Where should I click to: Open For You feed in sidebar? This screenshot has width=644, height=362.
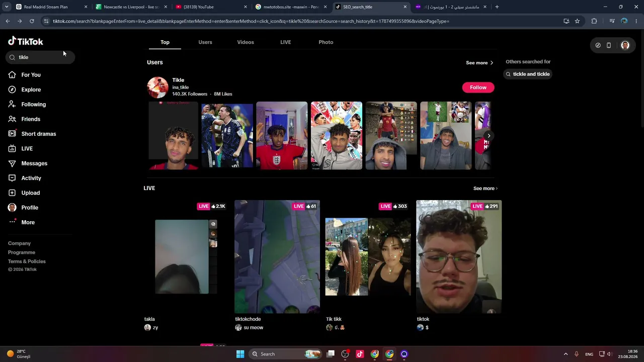click(31, 75)
